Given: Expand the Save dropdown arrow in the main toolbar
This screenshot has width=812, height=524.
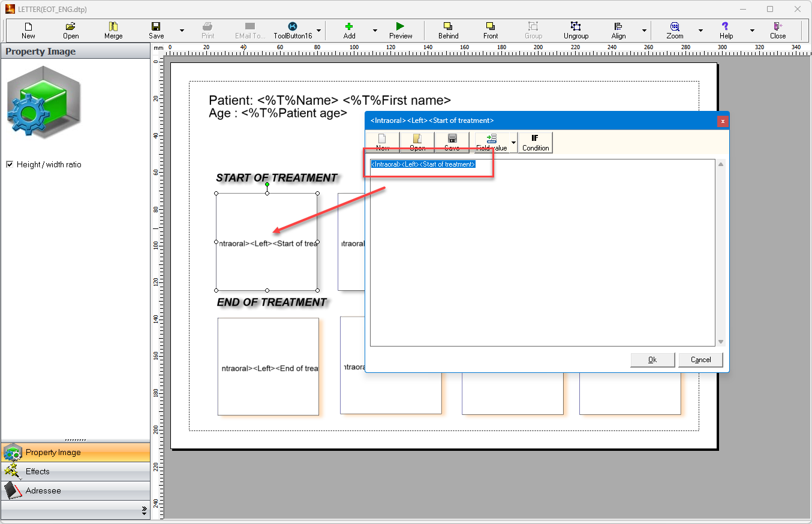Looking at the screenshot, I should point(182,31).
